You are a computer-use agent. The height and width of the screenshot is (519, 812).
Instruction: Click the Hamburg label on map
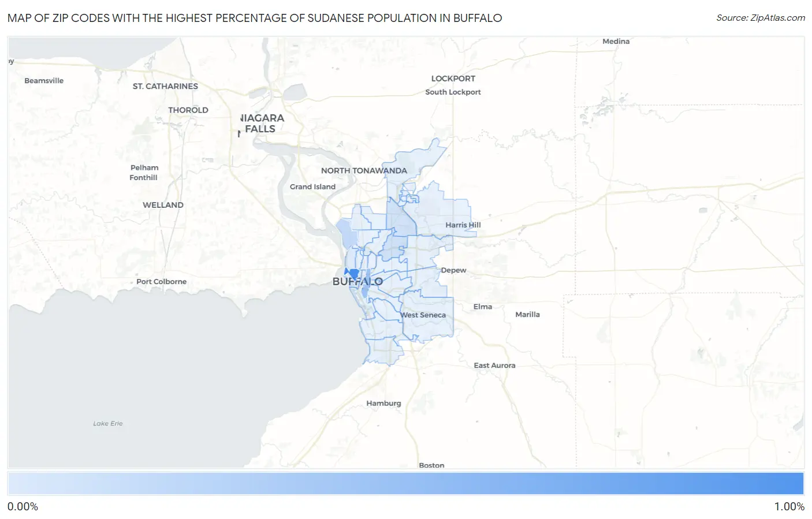[383, 403]
